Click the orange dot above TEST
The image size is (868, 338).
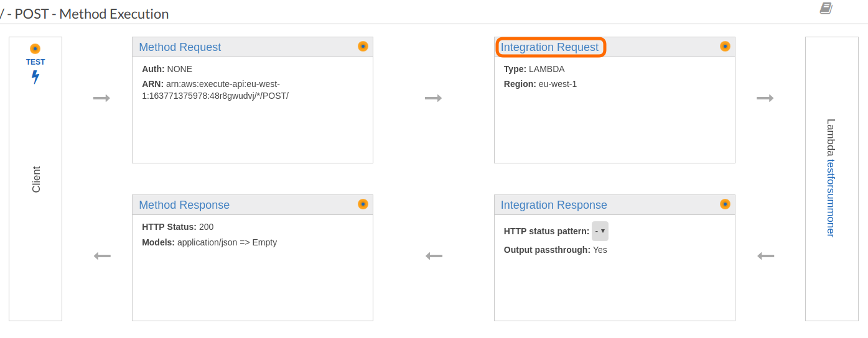pyautogui.click(x=35, y=48)
